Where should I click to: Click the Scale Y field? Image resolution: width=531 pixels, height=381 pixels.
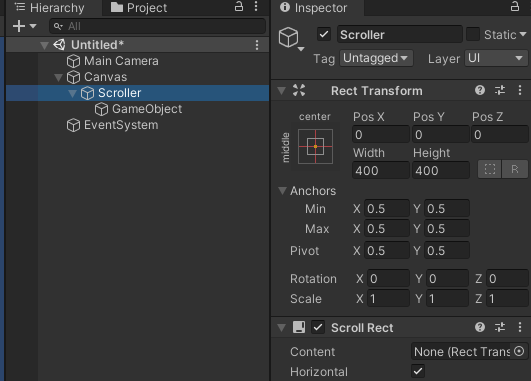[447, 298]
